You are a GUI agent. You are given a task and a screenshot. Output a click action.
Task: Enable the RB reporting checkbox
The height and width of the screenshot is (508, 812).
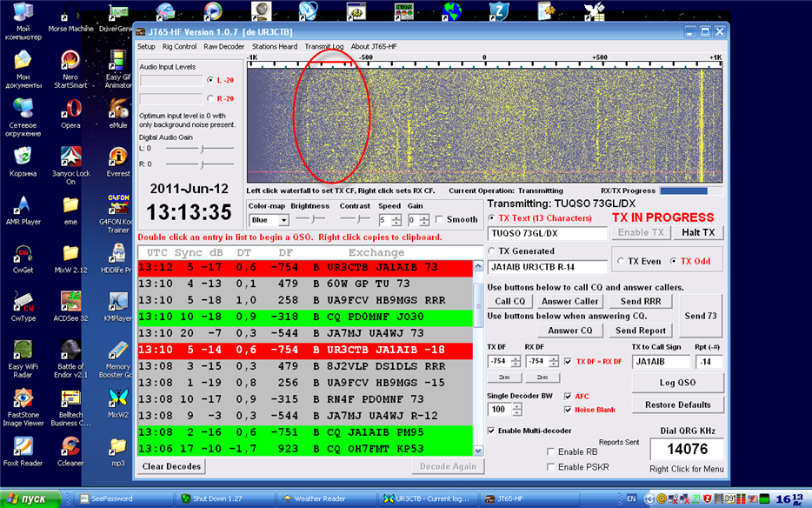coord(550,451)
